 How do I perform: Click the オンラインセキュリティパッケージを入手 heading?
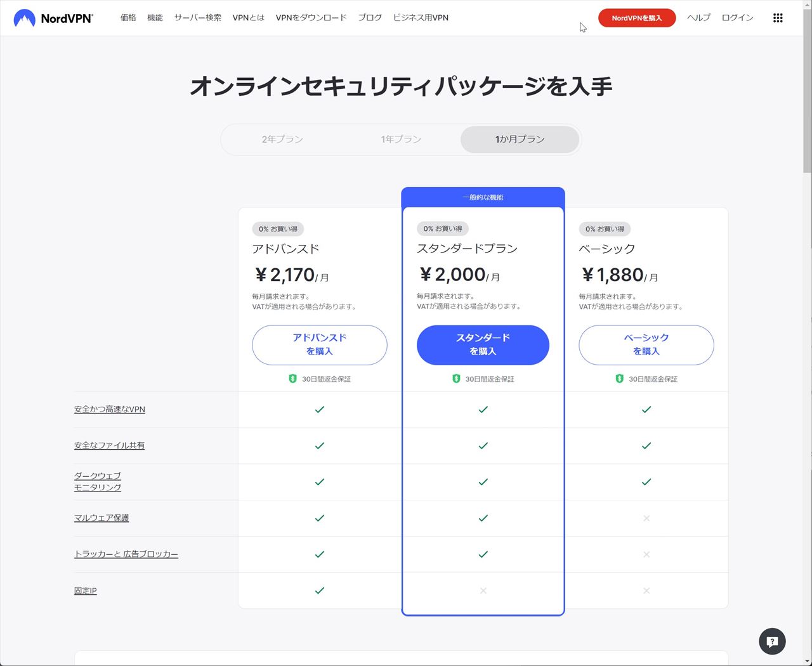coord(401,86)
